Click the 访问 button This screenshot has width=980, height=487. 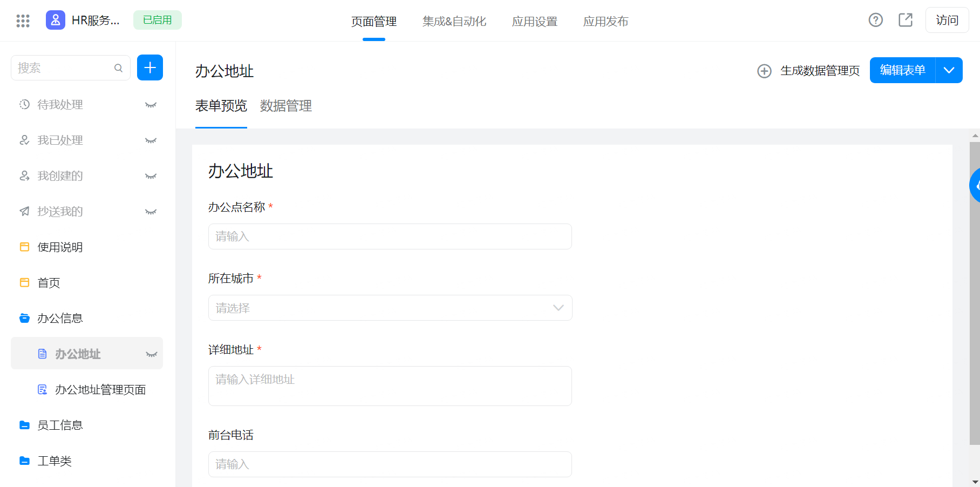(947, 21)
